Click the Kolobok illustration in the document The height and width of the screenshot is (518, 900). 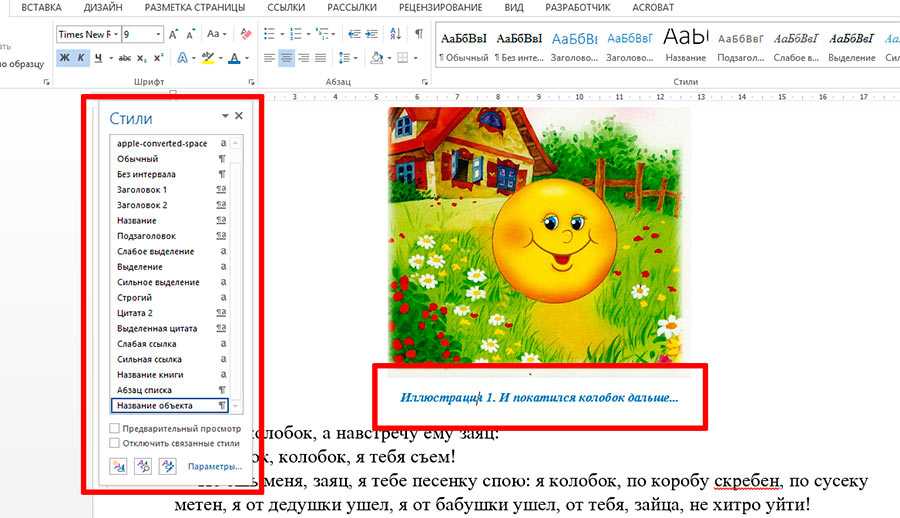(x=538, y=232)
